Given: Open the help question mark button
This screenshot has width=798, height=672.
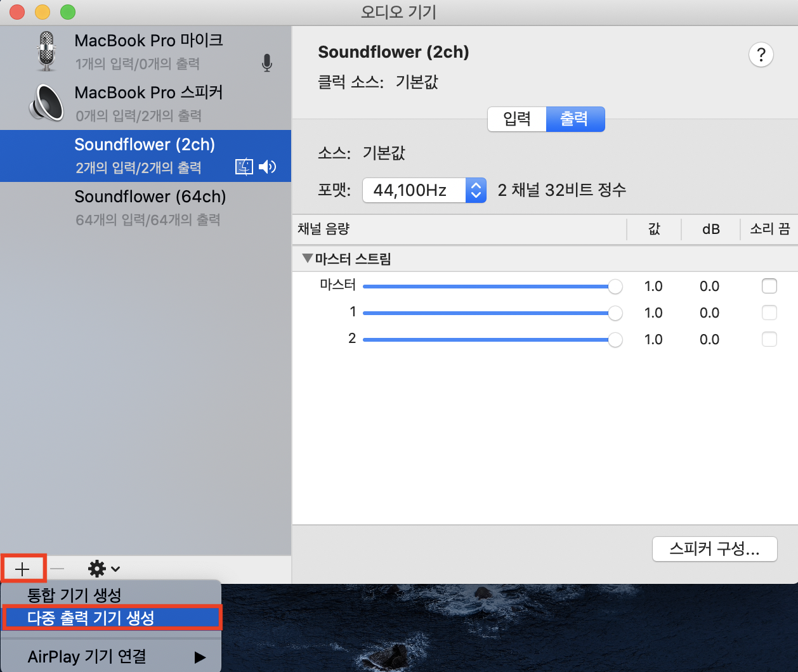Looking at the screenshot, I should pyautogui.click(x=761, y=55).
